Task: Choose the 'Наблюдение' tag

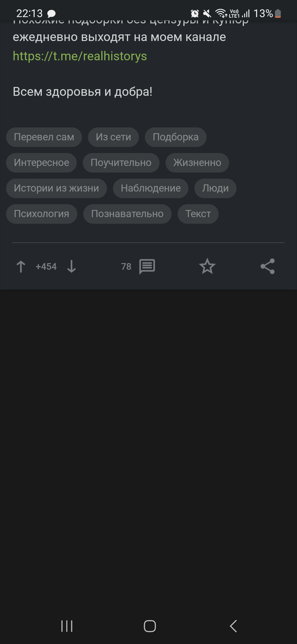Action: click(151, 188)
